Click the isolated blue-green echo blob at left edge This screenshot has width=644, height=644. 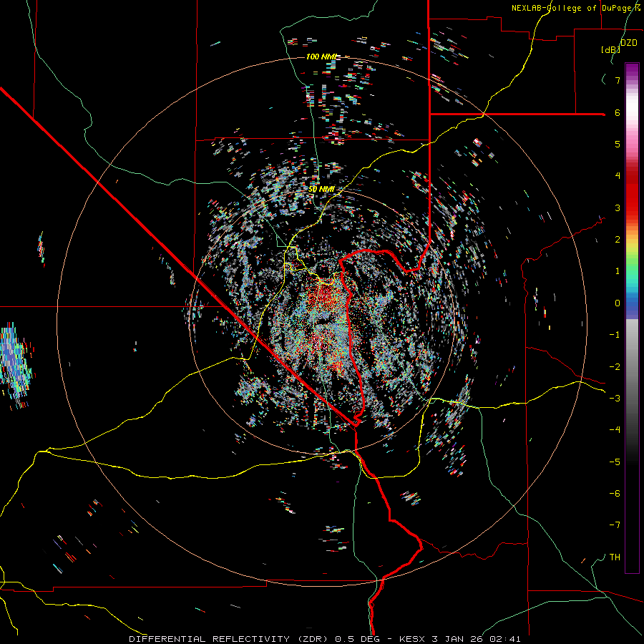click(16, 366)
